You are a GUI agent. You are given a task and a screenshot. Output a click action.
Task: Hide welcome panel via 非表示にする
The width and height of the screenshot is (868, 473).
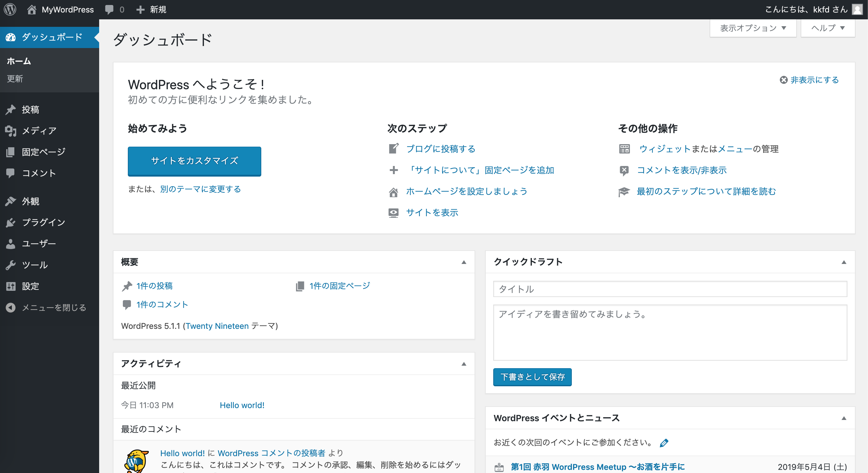pyautogui.click(x=809, y=80)
